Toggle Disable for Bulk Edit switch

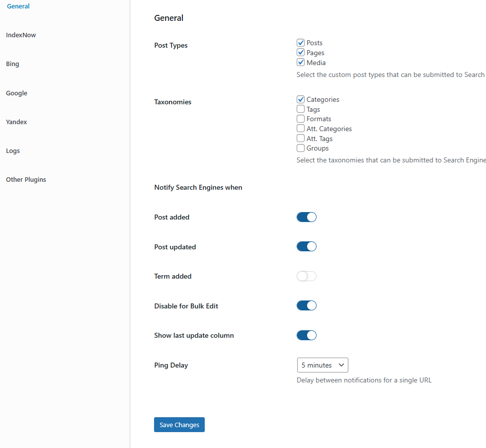click(x=307, y=306)
